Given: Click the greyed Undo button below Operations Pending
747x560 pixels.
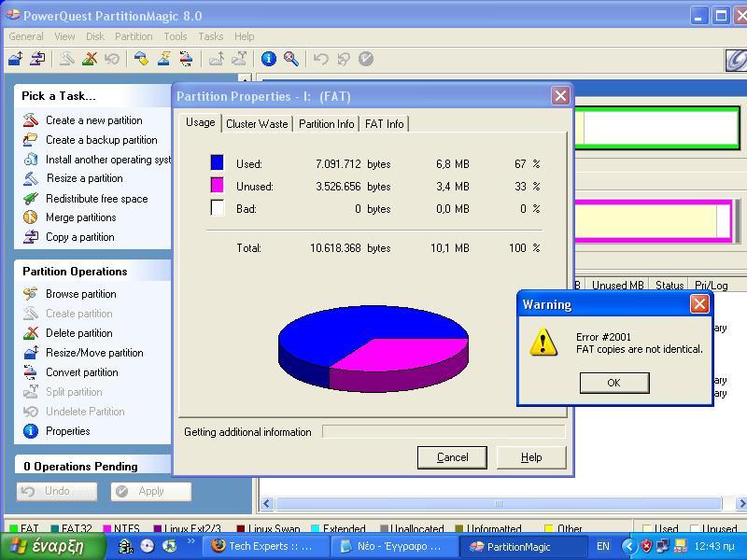Looking at the screenshot, I should [x=57, y=491].
